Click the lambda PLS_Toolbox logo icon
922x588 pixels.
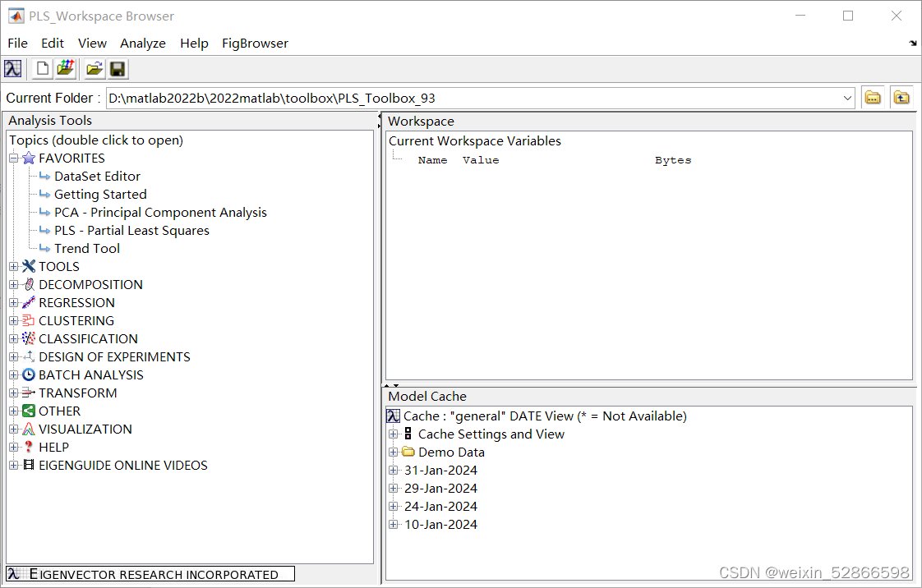click(12, 69)
